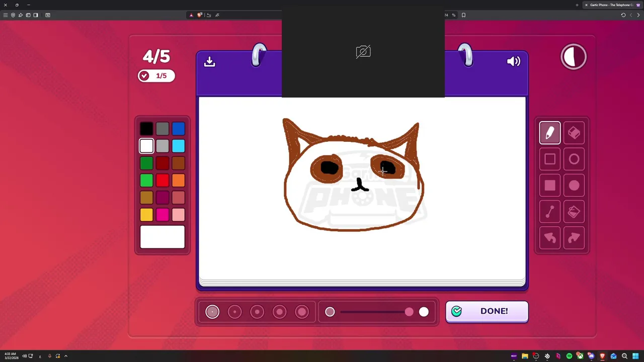Open the site settings icon in address bar
The height and width of the screenshot is (362, 644).
click(x=454, y=15)
